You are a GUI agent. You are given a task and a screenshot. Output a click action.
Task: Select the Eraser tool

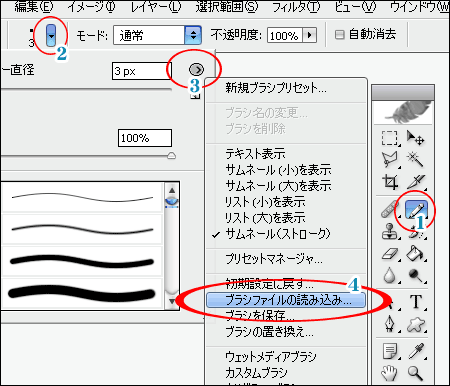pos(390,254)
